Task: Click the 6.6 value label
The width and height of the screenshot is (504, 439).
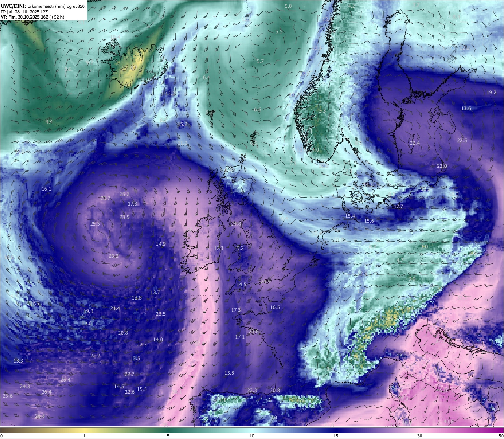Action: (257, 110)
